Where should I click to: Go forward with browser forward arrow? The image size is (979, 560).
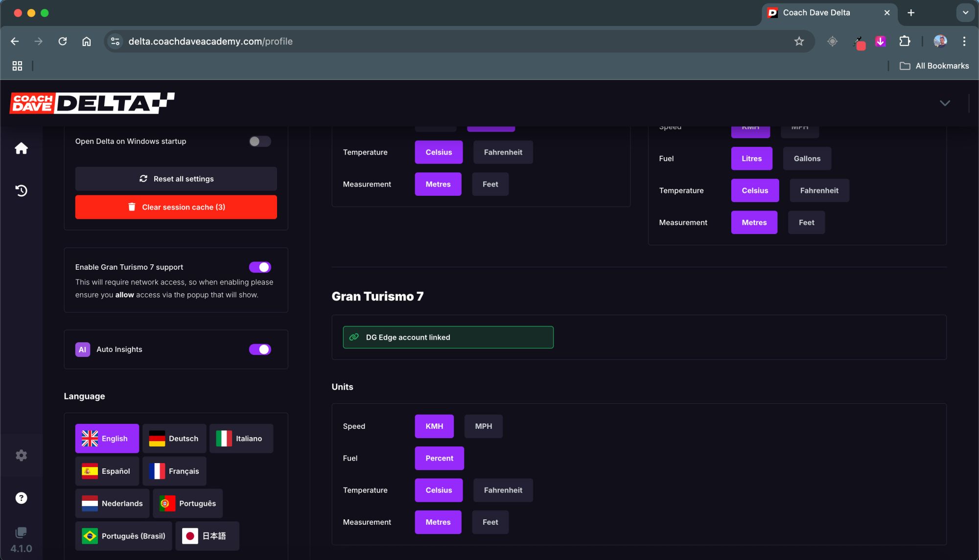click(x=38, y=41)
